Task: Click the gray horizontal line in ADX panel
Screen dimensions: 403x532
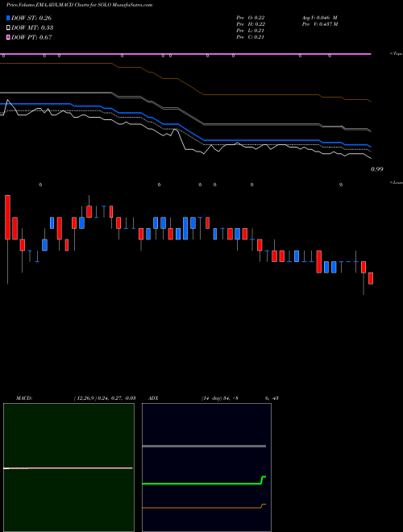Action: tap(204, 446)
